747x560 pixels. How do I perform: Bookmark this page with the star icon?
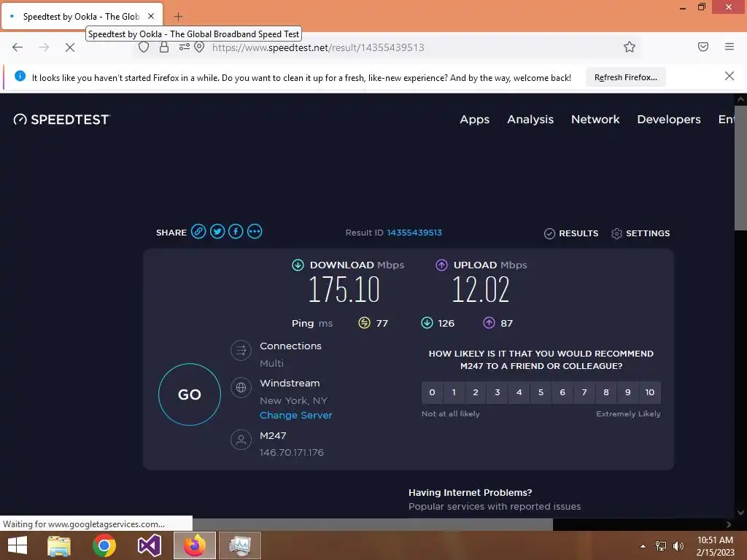click(x=630, y=47)
